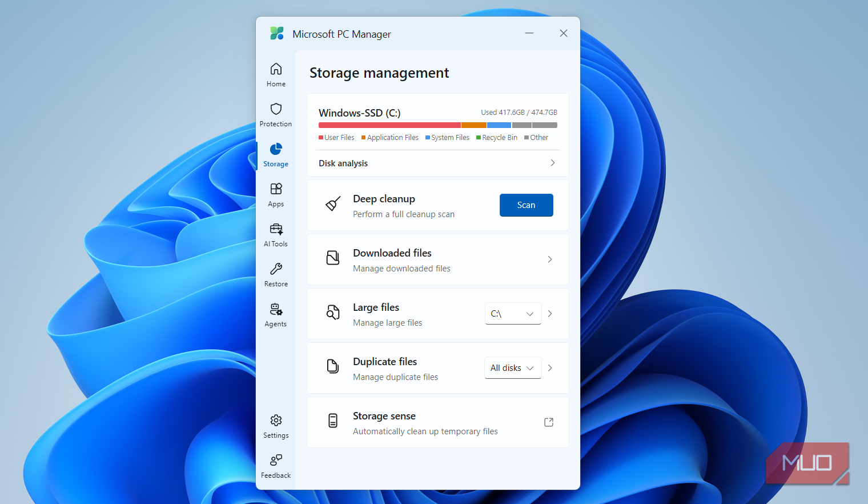
Task: Open Settings gear in sidebar
Action: 276,426
